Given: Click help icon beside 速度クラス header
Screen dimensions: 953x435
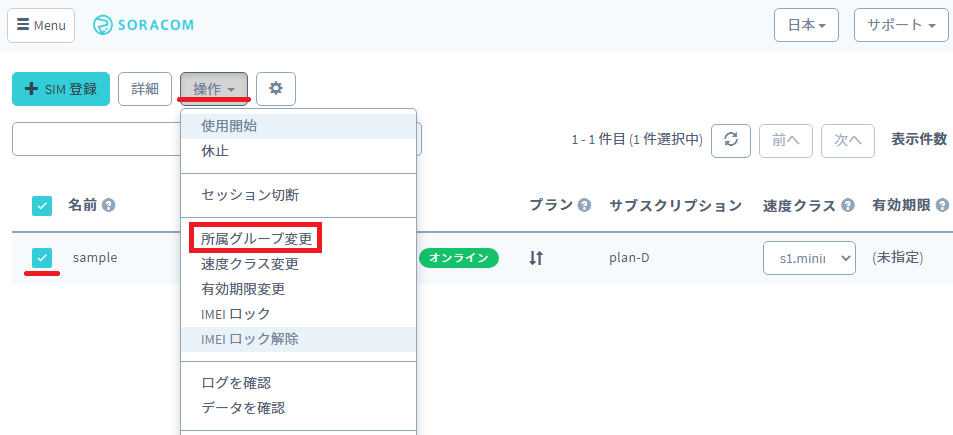Looking at the screenshot, I should point(848,205).
